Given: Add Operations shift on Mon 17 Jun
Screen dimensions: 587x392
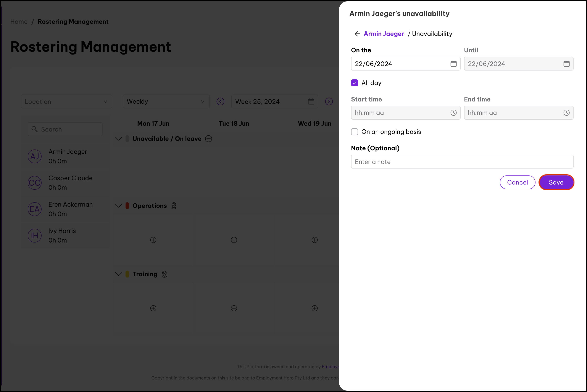Looking at the screenshot, I should click(153, 240).
